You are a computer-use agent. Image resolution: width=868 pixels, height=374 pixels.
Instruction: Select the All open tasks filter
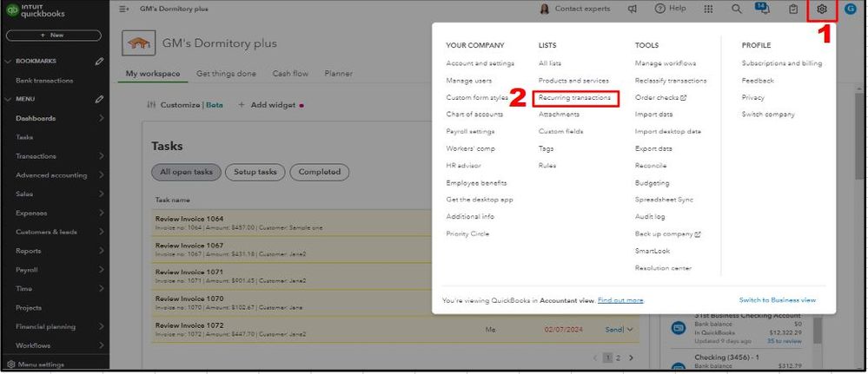[186, 172]
